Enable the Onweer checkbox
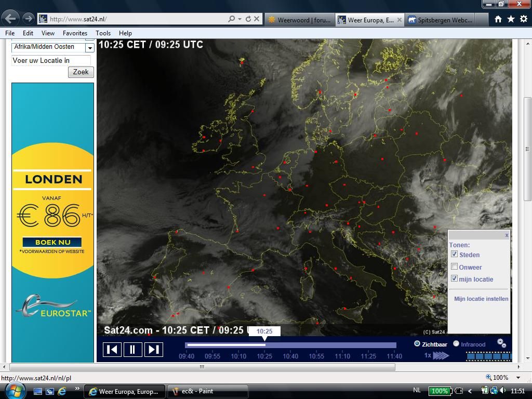532x399 pixels. [x=454, y=267]
